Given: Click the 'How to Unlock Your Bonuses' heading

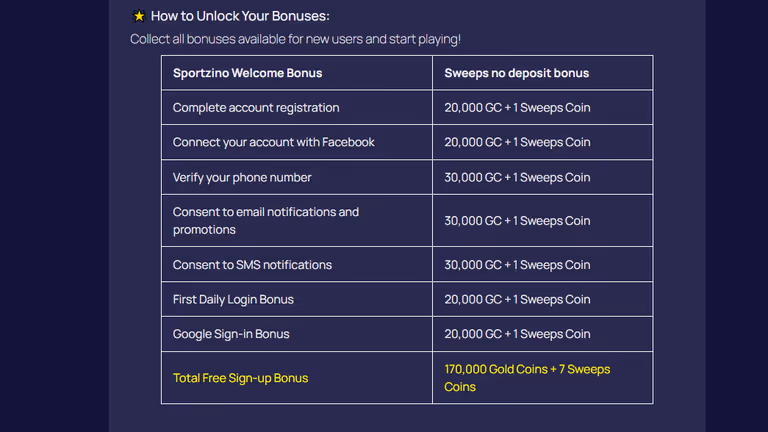Looking at the screenshot, I should [240, 16].
